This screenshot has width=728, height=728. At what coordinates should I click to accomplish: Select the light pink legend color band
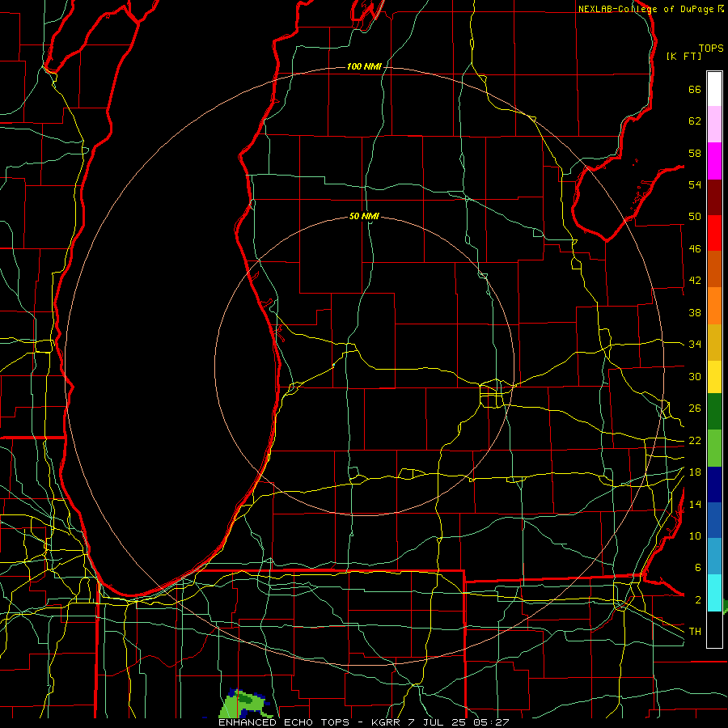pos(714,125)
